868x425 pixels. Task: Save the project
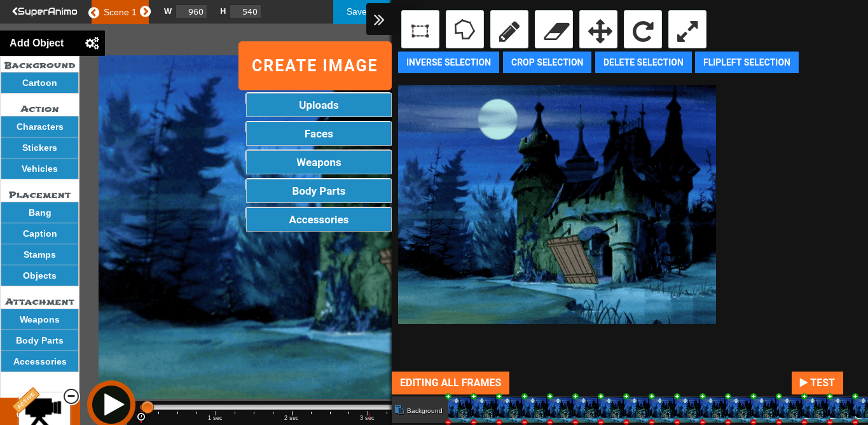point(356,11)
